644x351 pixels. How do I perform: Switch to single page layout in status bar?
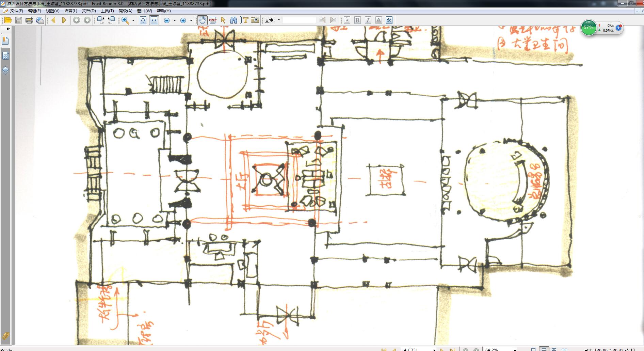pyautogui.click(x=533, y=349)
